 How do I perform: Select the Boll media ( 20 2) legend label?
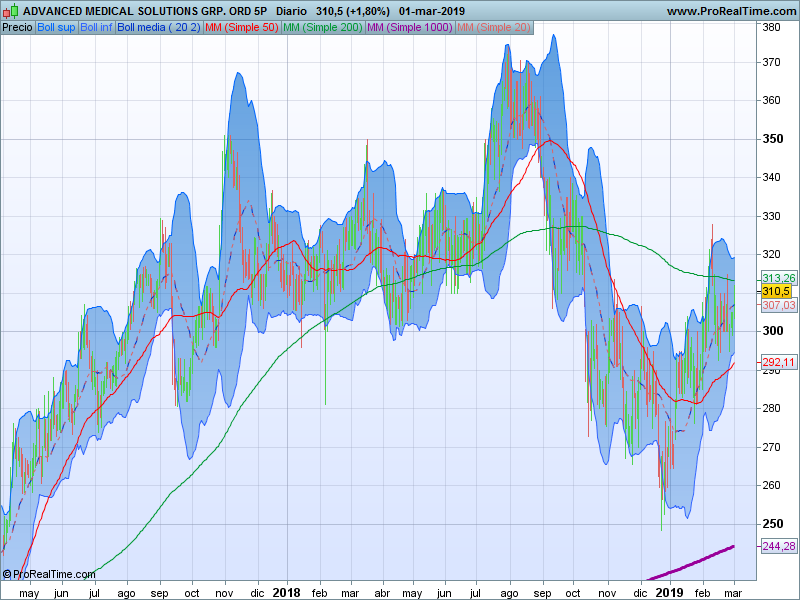pos(159,28)
